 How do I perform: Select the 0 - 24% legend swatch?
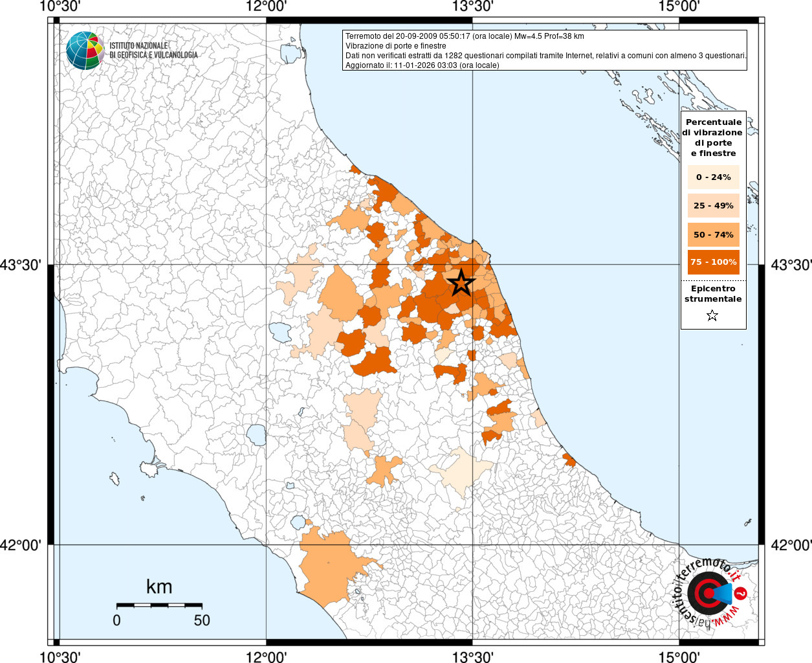pyautogui.click(x=713, y=177)
